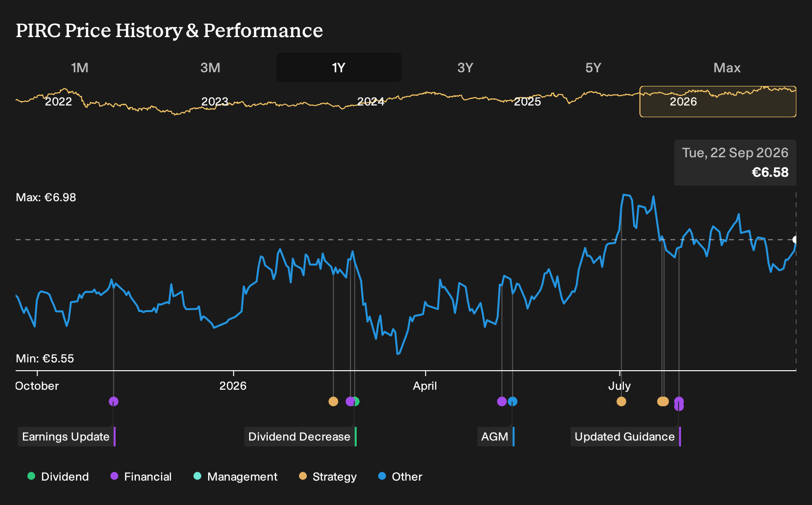
Task: Open the Dividend Decrease event label
Action: click(x=300, y=437)
